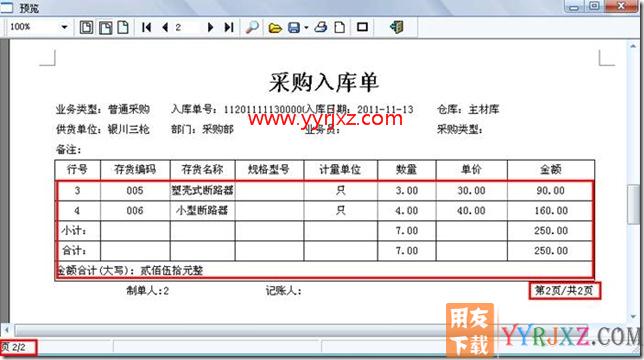Screen dimensions: 644x360
Task: Click the 规格型号 column header
Action: point(269,170)
